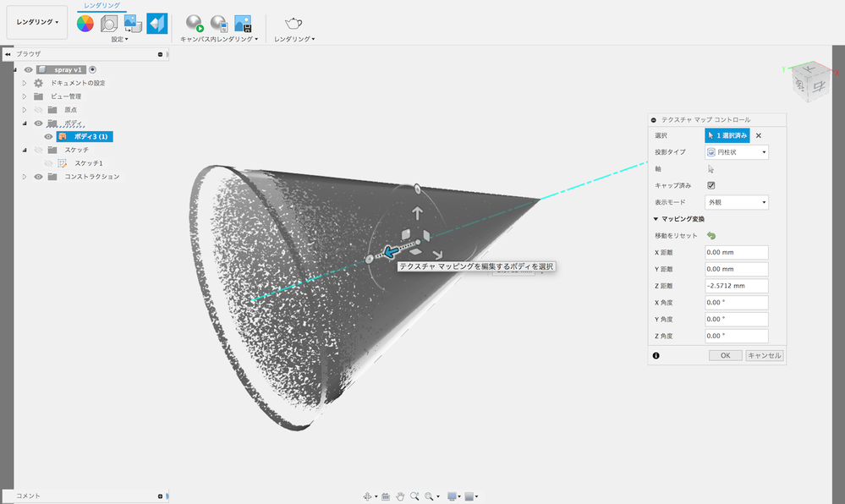
Task: Click Cancel in Texture Map dialog
Action: (764, 356)
